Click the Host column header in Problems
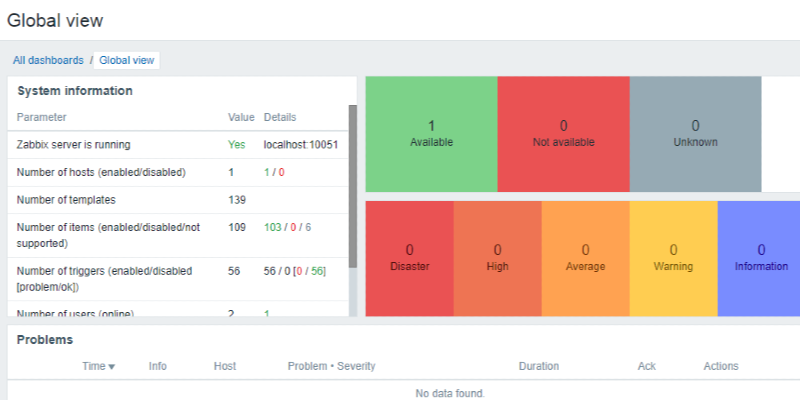 click(x=225, y=366)
